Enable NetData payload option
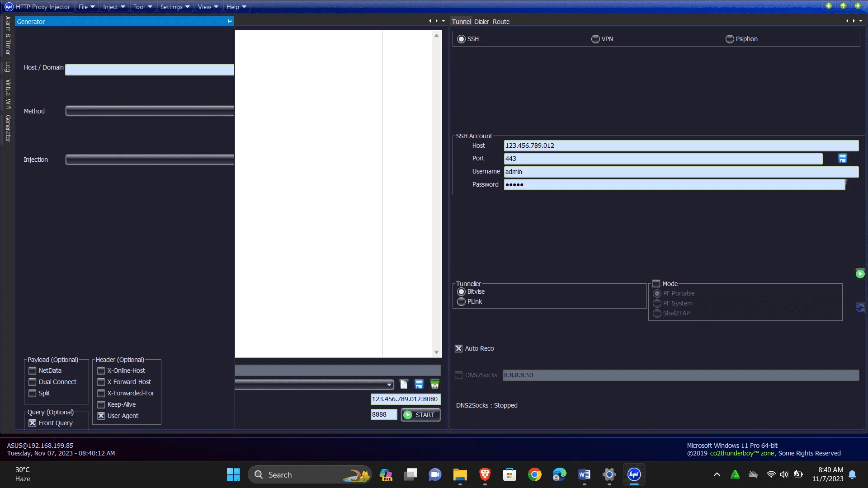 pyautogui.click(x=32, y=371)
